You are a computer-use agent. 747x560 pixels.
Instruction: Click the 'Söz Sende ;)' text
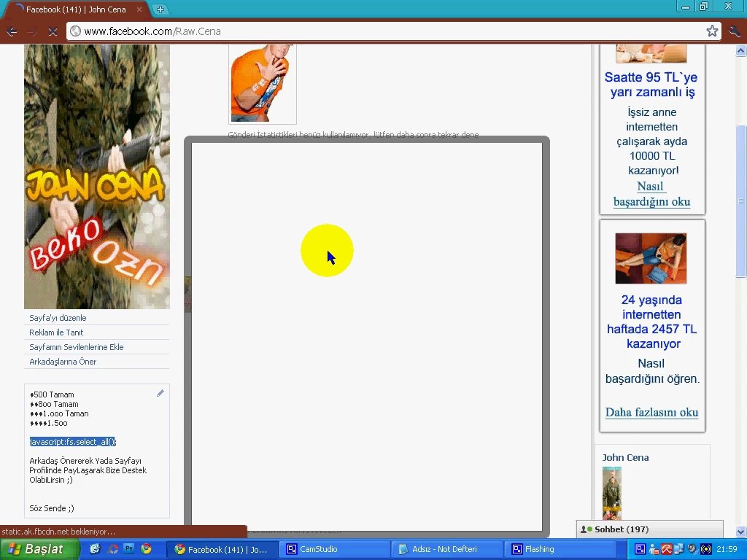pyautogui.click(x=52, y=508)
